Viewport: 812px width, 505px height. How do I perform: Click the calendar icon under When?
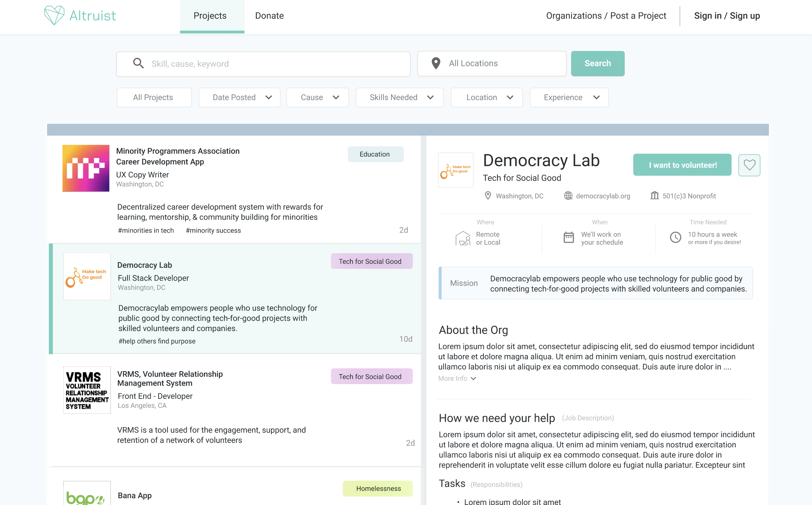coord(569,237)
